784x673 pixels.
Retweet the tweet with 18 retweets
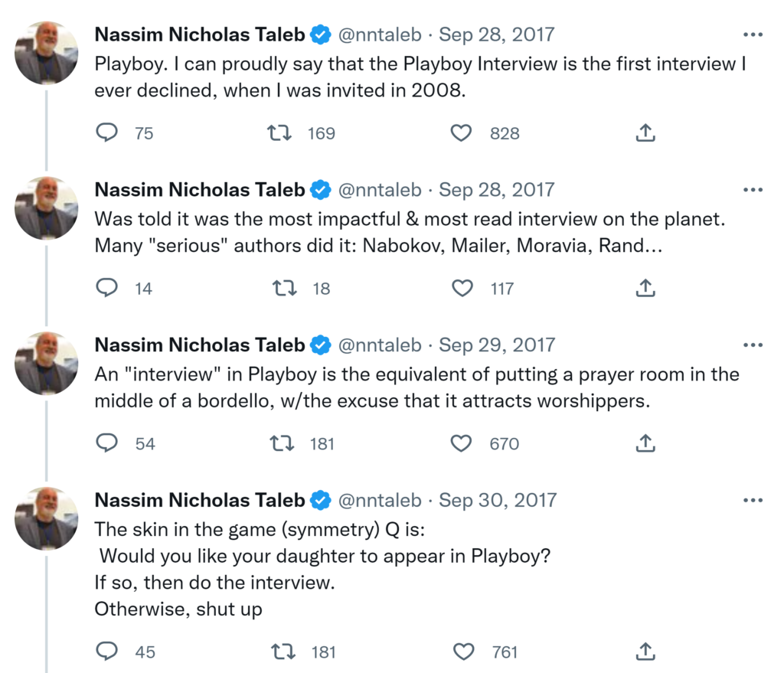coord(284,289)
